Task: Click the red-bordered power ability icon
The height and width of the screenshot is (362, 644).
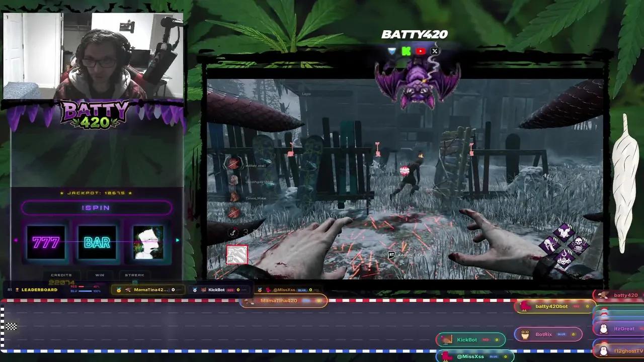Action: 236,255
